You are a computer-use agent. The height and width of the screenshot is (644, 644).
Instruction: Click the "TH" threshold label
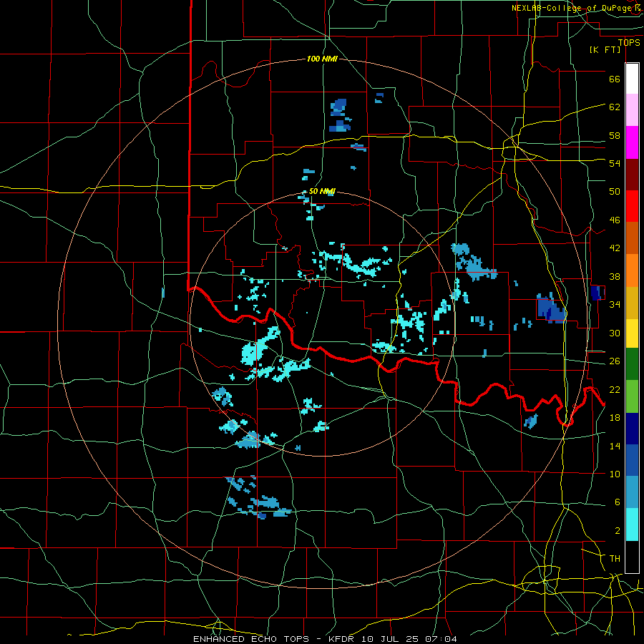pyautogui.click(x=615, y=558)
